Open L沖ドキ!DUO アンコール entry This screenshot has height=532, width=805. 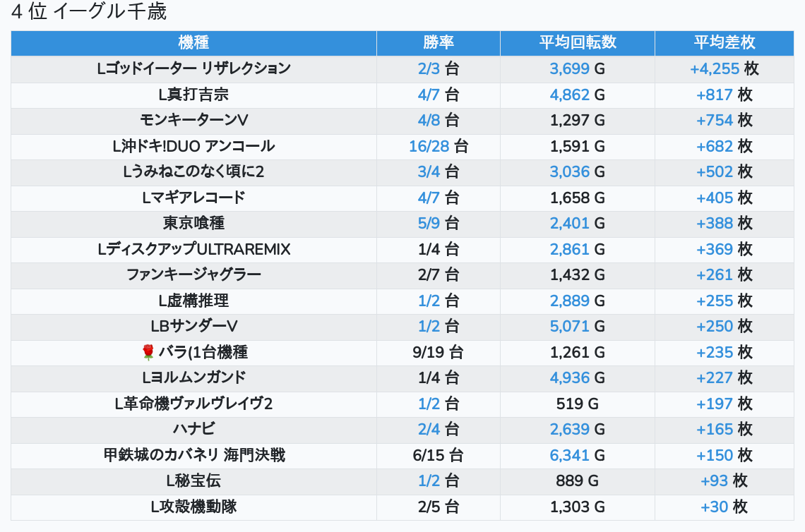point(193,146)
